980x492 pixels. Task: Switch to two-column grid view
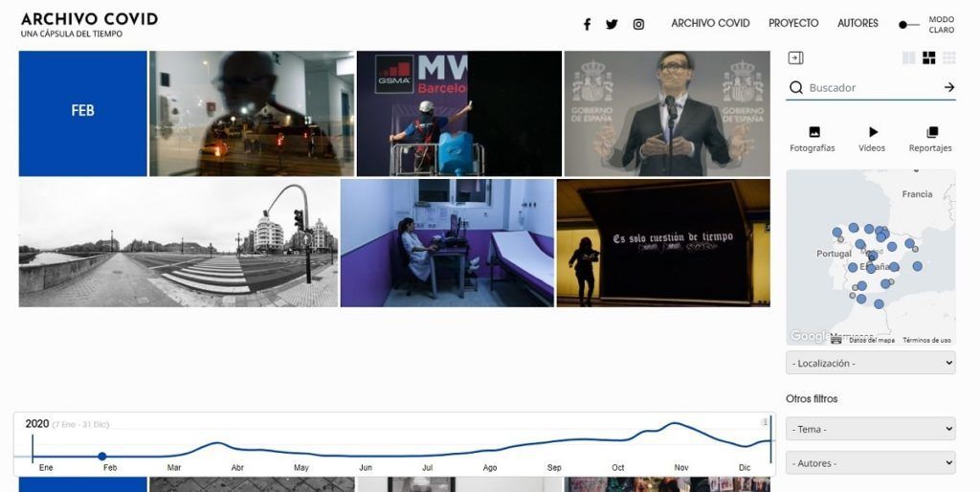[x=909, y=58]
